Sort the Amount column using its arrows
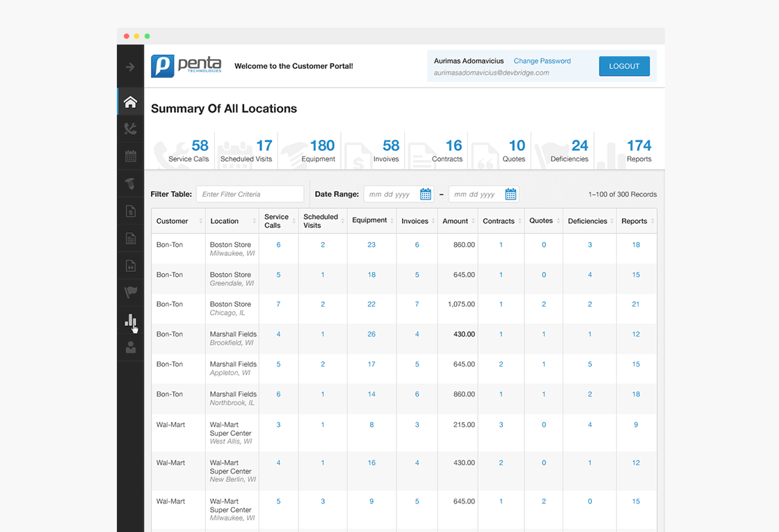This screenshot has width=779, height=532. [472, 220]
